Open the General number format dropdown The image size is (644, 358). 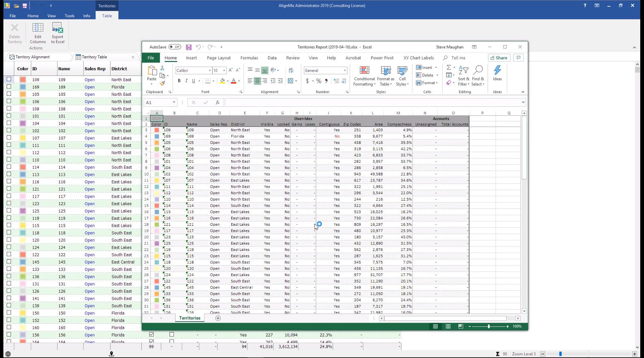click(344, 71)
